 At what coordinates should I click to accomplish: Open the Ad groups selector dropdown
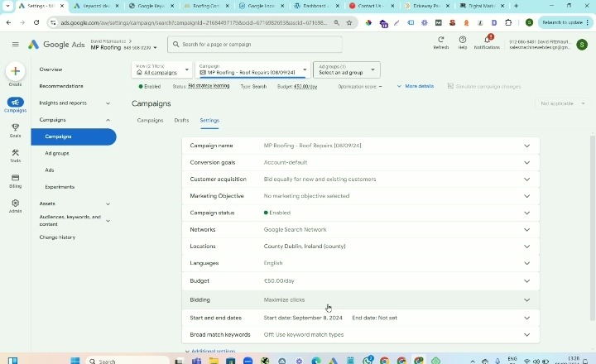347,70
